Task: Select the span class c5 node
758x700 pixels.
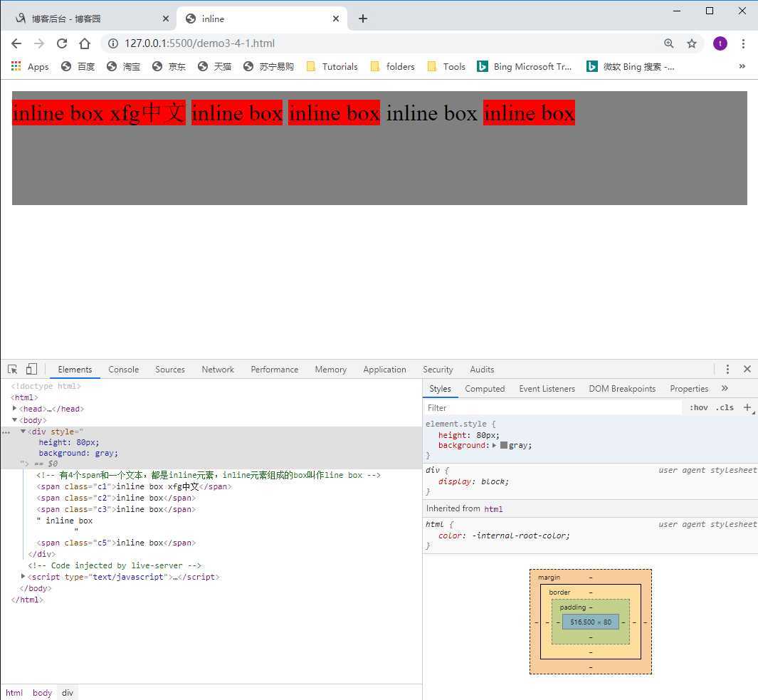Action: pos(116,543)
